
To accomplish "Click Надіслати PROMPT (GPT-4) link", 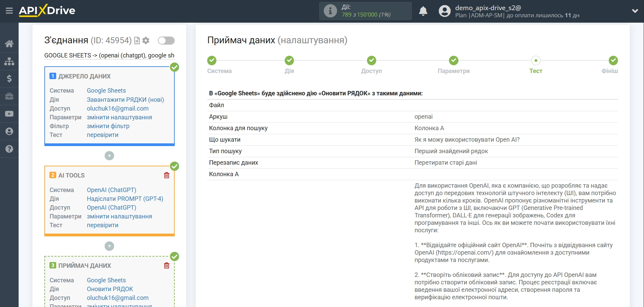I will coord(125,199).
